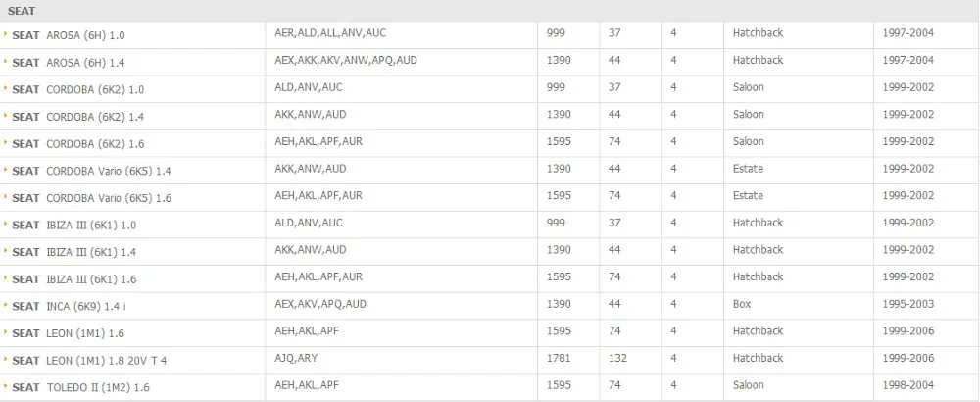Click 1997-2004 in AROSA (6H) 1.4 row
This screenshot has width=980, height=402.
pyautogui.click(x=908, y=60)
